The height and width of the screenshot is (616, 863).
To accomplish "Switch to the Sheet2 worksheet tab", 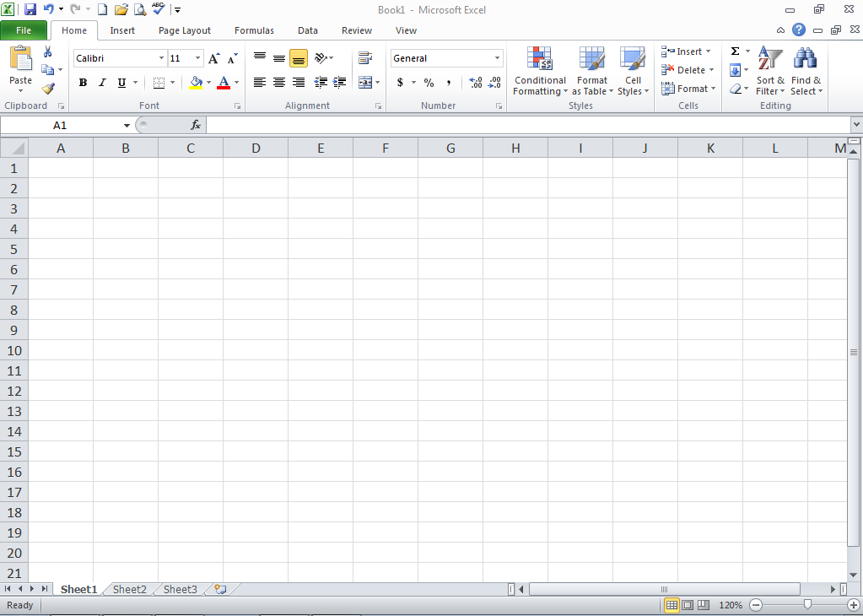I will [129, 589].
